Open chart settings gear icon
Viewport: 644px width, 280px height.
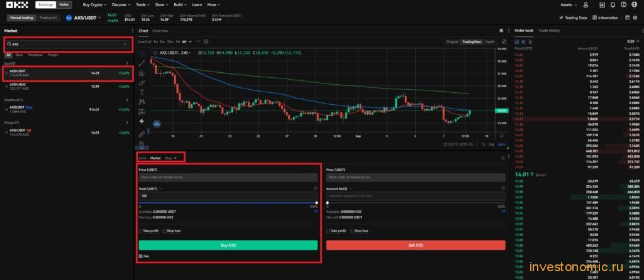click(206, 41)
